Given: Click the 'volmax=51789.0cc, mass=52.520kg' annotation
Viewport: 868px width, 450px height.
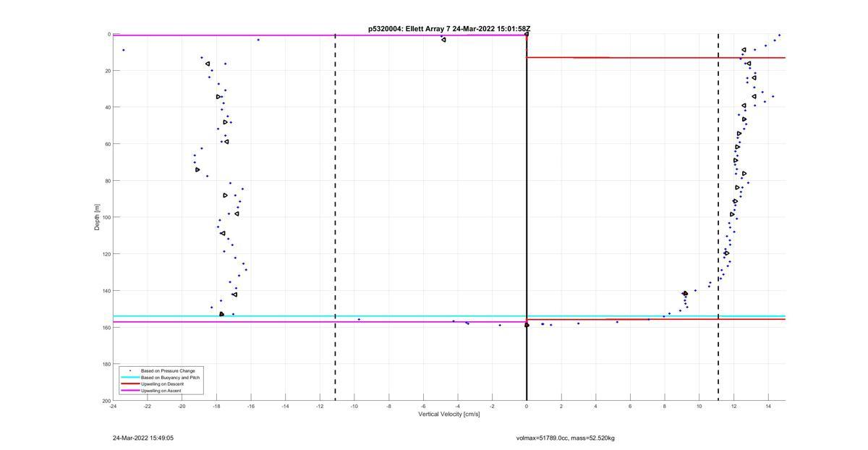Looking at the screenshot, I should (566, 438).
